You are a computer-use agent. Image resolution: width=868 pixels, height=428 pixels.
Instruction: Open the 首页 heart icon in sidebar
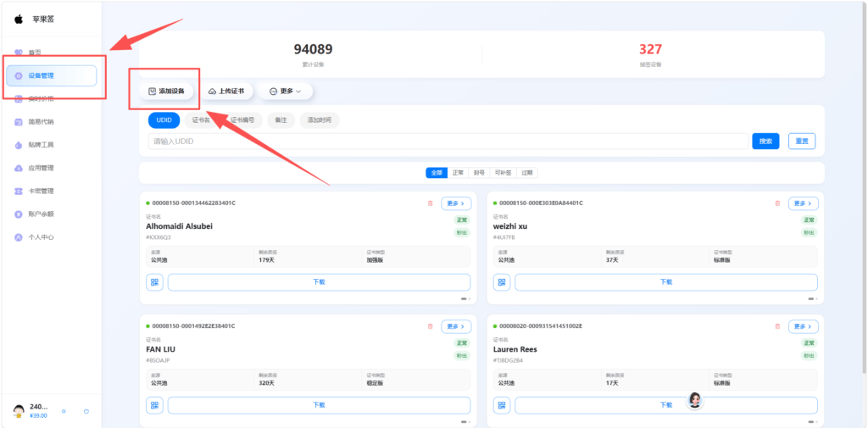pyautogui.click(x=19, y=53)
